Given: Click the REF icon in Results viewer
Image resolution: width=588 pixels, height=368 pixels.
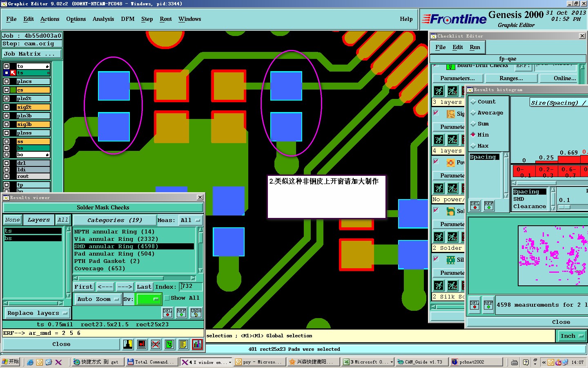Looking at the screenshot, I should 181,313.
